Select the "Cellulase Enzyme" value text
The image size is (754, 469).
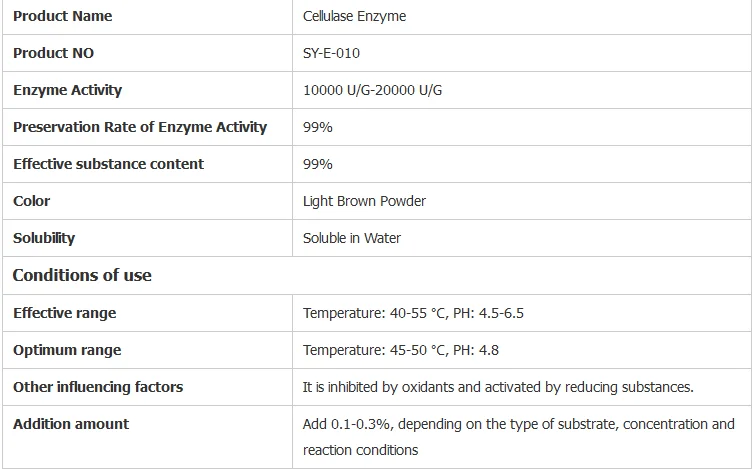coord(354,16)
